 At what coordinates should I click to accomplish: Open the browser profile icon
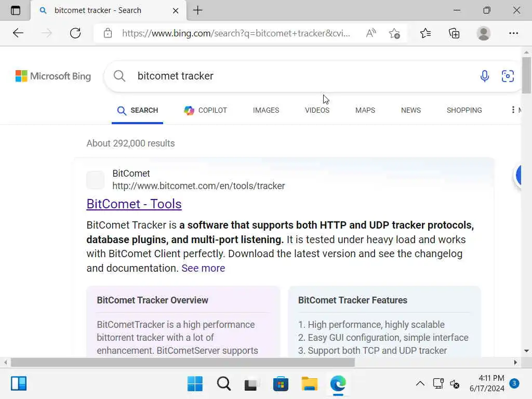coord(483,33)
